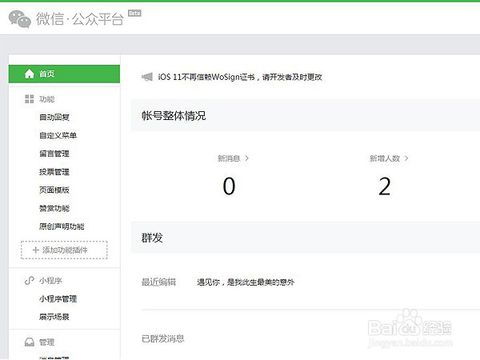The width and height of the screenshot is (480, 360).
Task: Open the 首页 home menu item
Action: 64,74
